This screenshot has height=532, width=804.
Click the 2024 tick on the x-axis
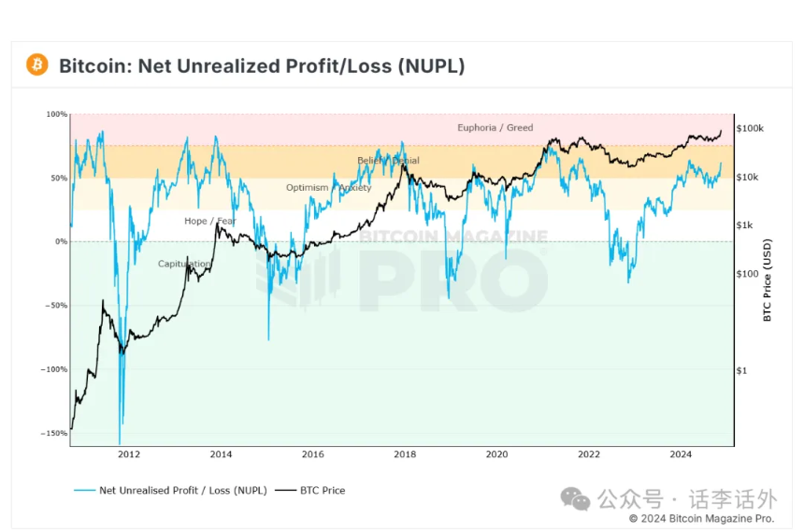(681, 454)
